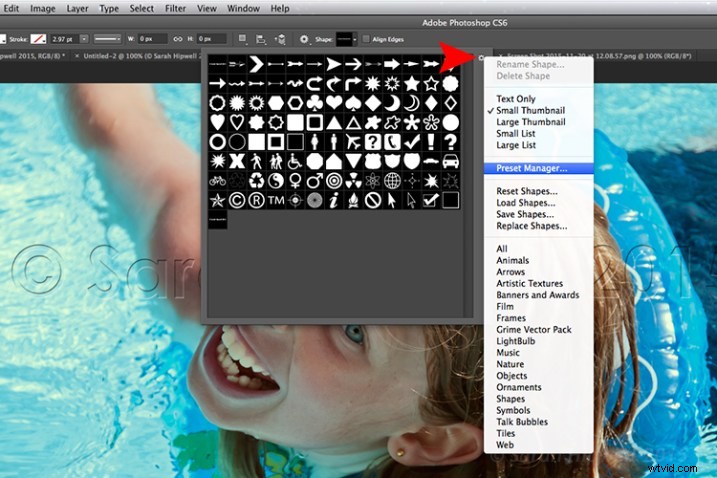Toggle the Align Edges checkbox
The width and height of the screenshot is (717, 478).
click(366, 39)
